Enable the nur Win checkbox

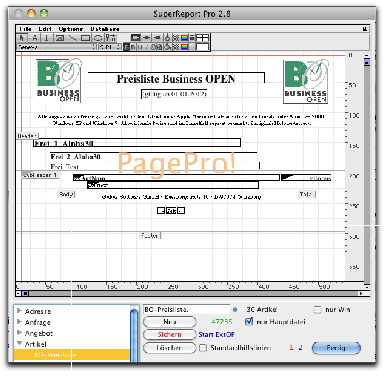317,310
